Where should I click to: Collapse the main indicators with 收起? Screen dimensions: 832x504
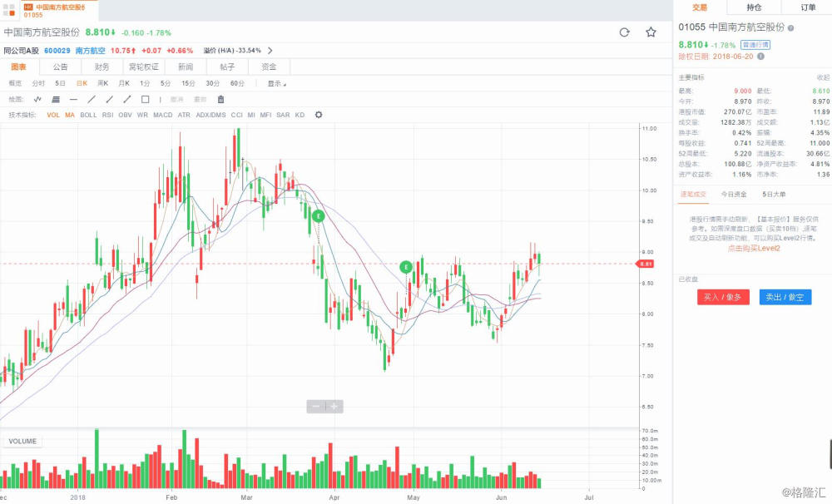coord(823,77)
